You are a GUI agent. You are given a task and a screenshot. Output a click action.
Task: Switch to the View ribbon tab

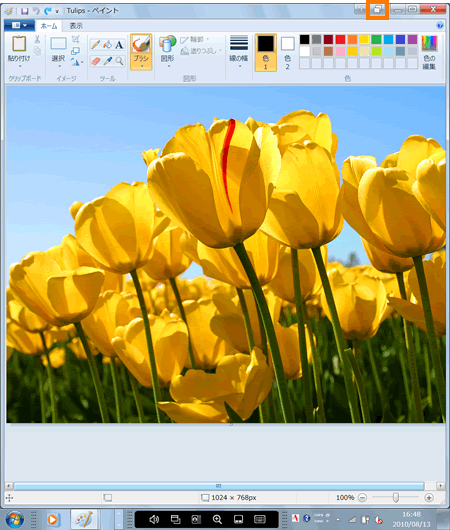(x=76, y=26)
